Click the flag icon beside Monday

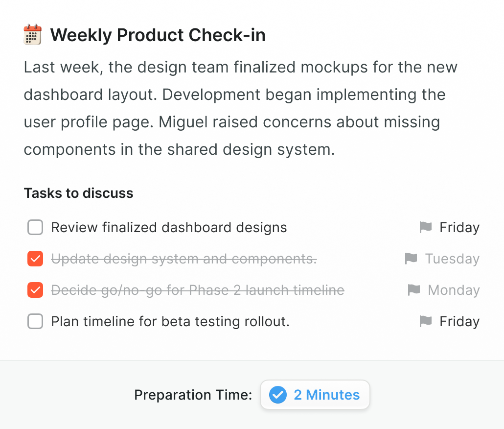(414, 290)
